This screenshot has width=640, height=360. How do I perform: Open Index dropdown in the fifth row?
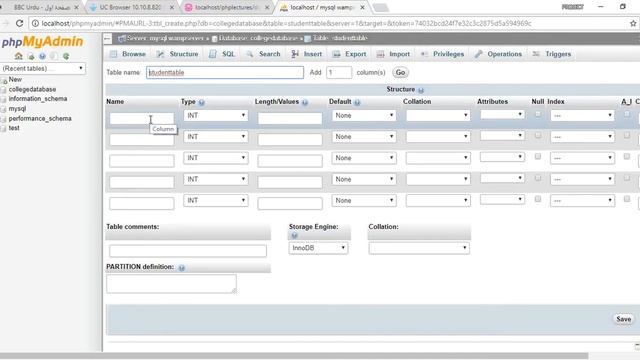582,200
